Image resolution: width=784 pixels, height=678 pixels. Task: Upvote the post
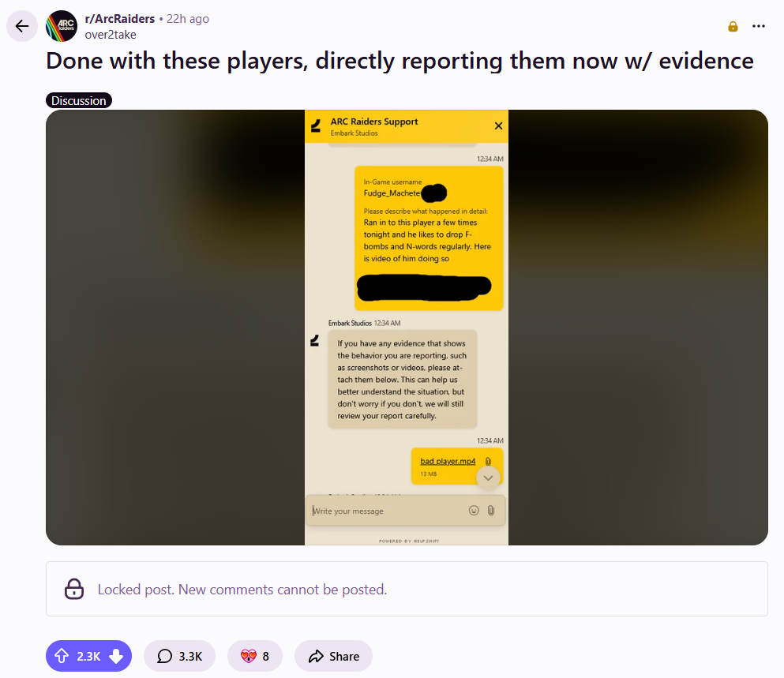pyautogui.click(x=62, y=655)
